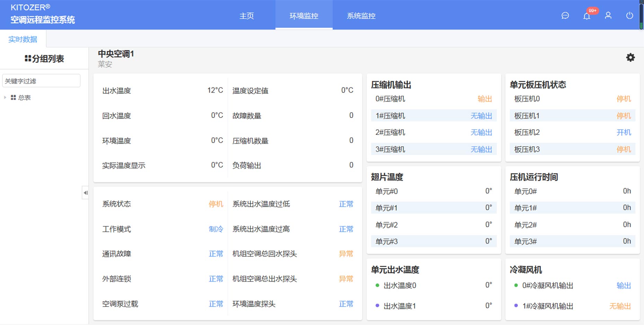Click the 环境温度 label
Screen dimensions: 644x326
click(x=116, y=141)
